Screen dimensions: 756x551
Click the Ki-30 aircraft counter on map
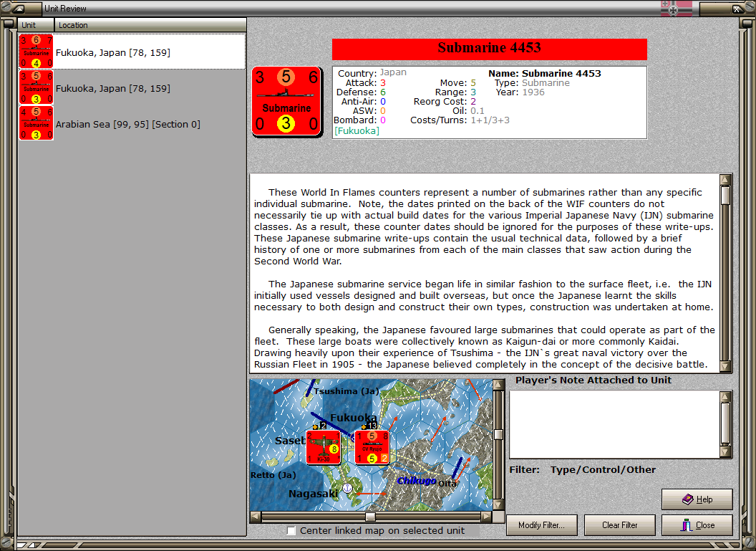pos(324,447)
